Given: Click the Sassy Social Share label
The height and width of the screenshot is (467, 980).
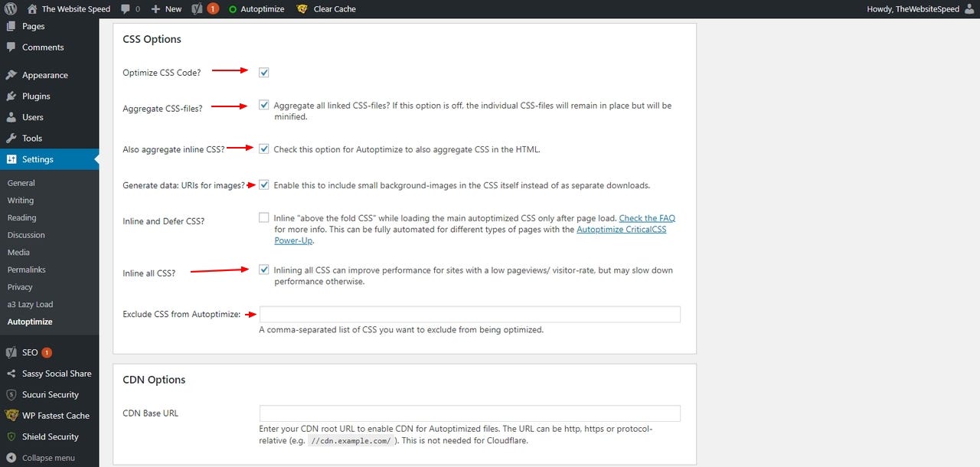Looking at the screenshot, I should [57, 374].
